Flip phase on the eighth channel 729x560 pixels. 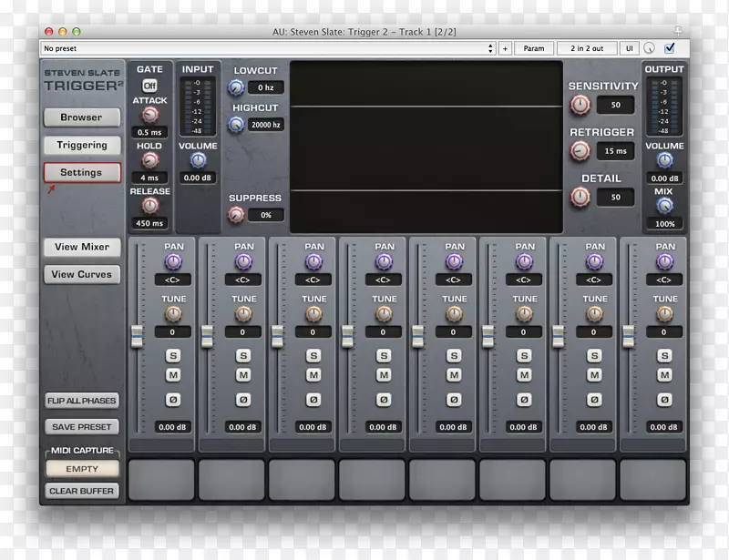point(665,400)
